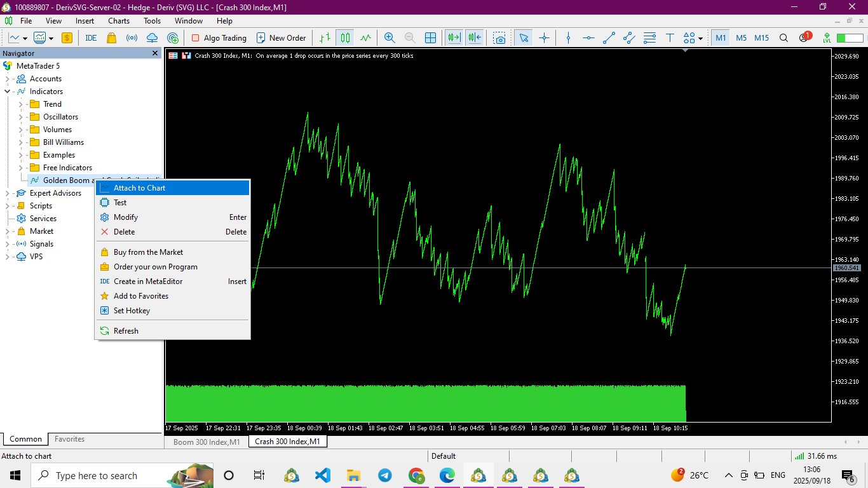868x488 pixels.
Task: Select the horizontal line drawing tool
Action: click(588, 38)
